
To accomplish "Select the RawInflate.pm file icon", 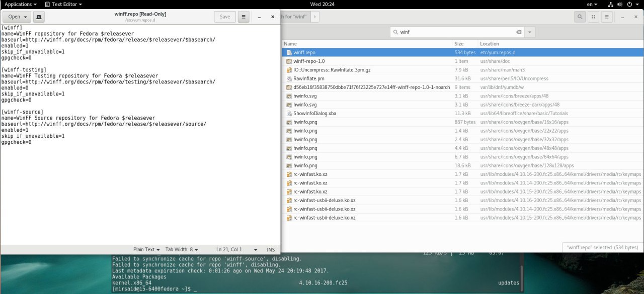I will [x=289, y=78].
